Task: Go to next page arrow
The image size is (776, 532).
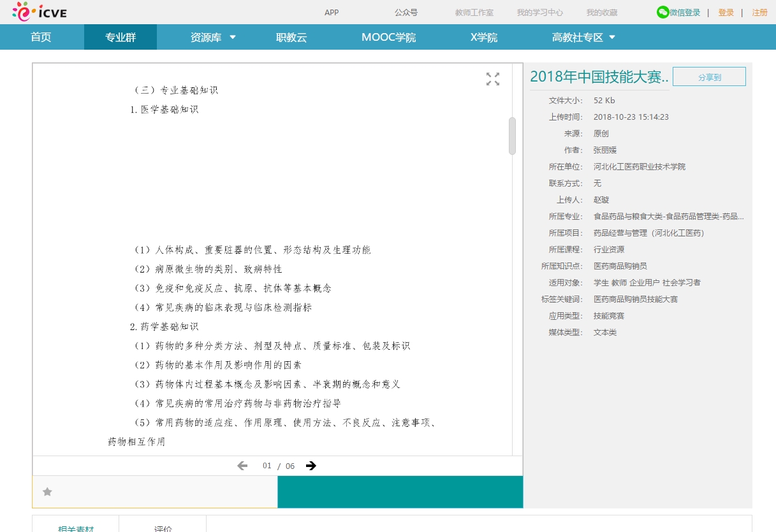Action: coord(311,466)
